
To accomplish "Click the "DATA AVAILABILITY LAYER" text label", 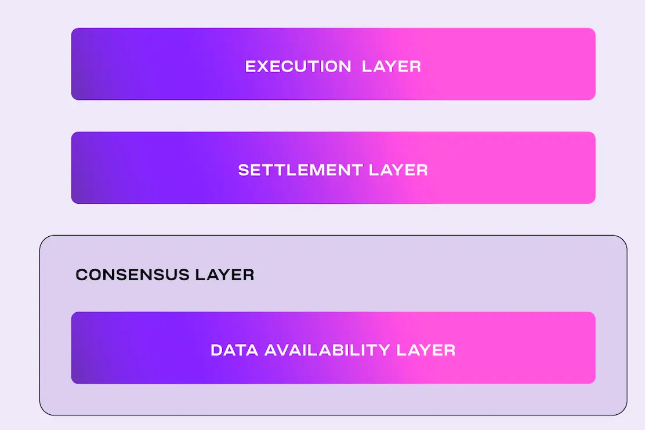I will pos(333,350).
